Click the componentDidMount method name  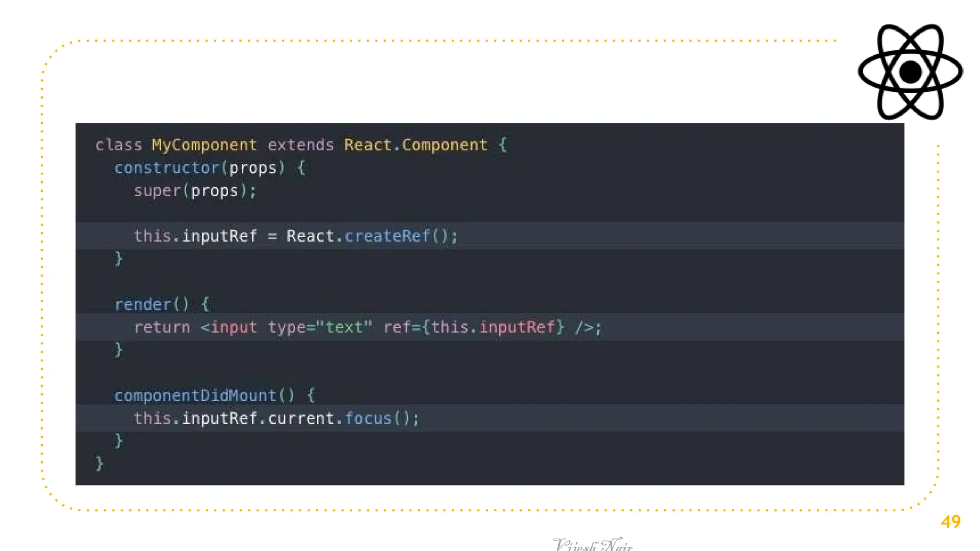(x=195, y=396)
